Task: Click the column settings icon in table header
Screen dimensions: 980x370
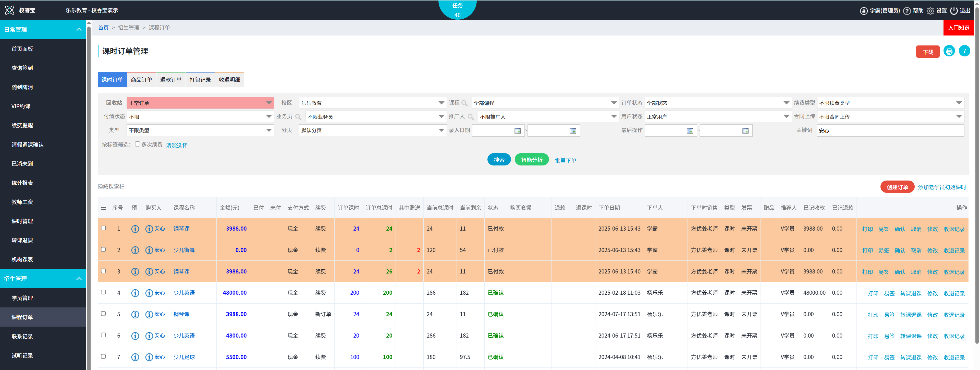Action: pos(103,208)
